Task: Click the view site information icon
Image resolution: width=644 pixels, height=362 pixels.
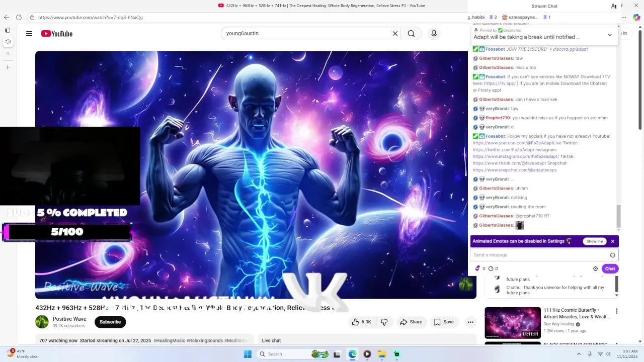Action: (x=32, y=17)
